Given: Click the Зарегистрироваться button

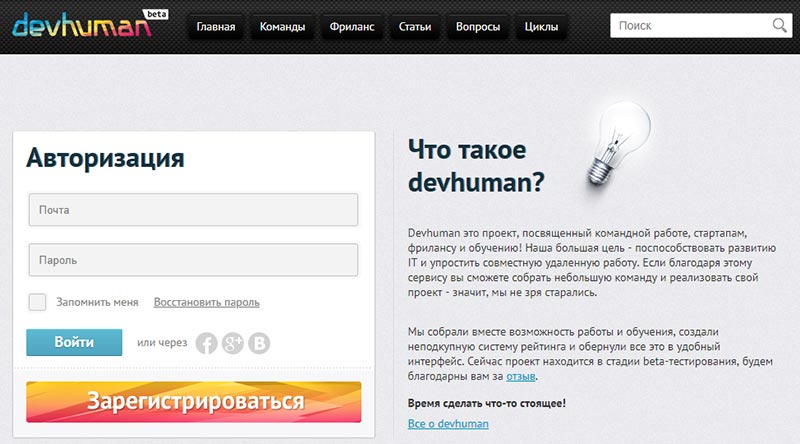Looking at the screenshot, I should pos(194,402).
